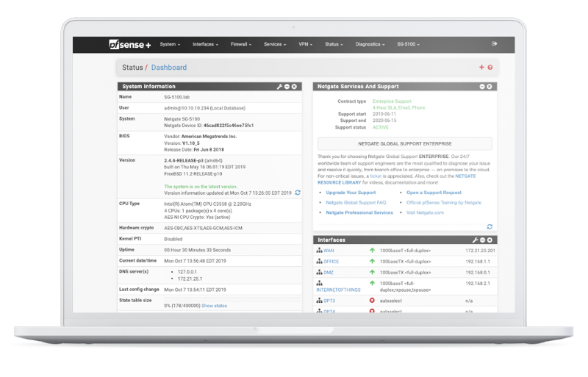Expand the Diagnostics menu

370,44
